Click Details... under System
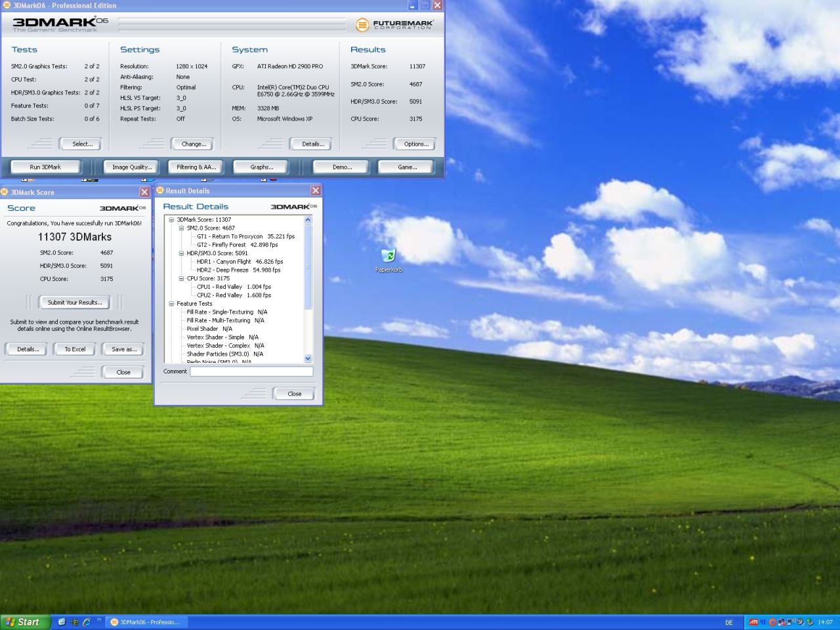The width and height of the screenshot is (840, 630). 312,144
